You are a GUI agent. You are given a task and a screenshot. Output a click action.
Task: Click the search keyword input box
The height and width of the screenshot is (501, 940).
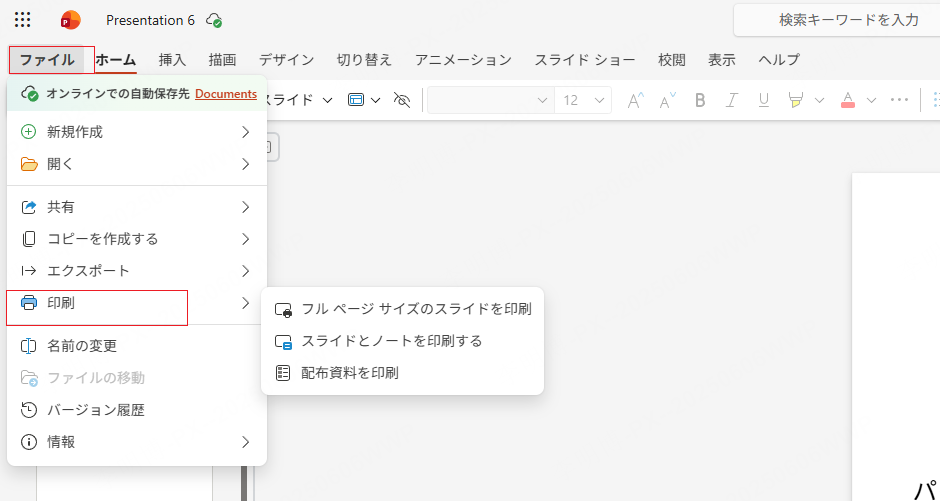(x=837, y=20)
